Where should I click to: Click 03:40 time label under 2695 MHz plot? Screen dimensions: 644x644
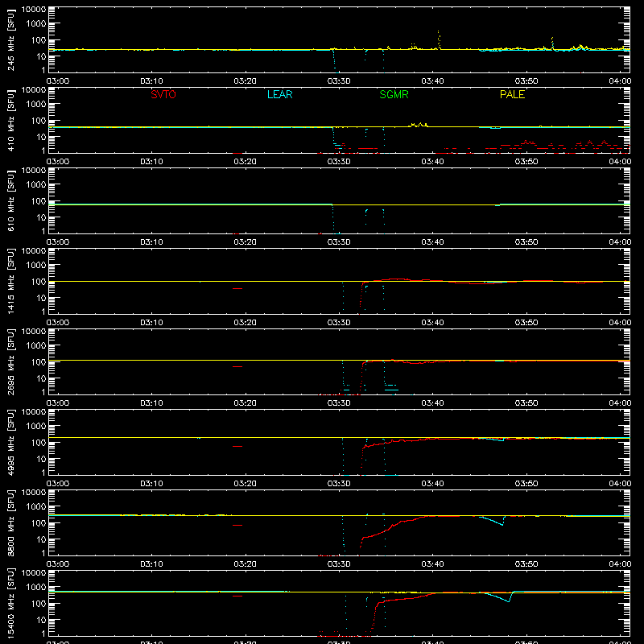pos(432,403)
